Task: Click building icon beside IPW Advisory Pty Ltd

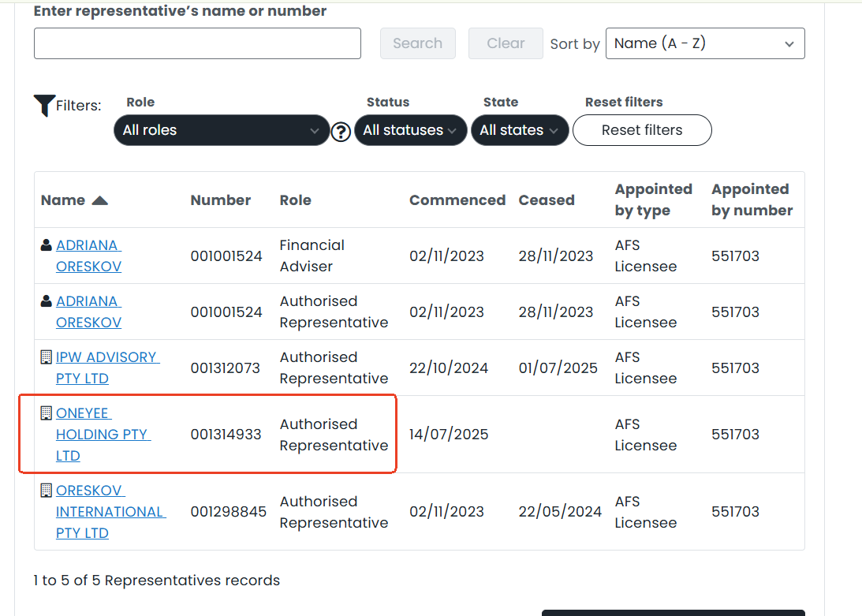Action: pos(47,357)
